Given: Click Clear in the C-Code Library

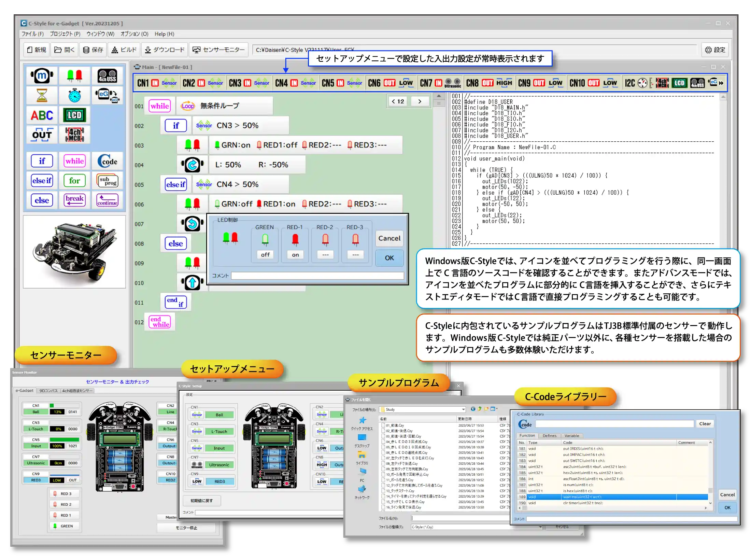Looking at the screenshot, I should pyautogui.click(x=705, y=424).
